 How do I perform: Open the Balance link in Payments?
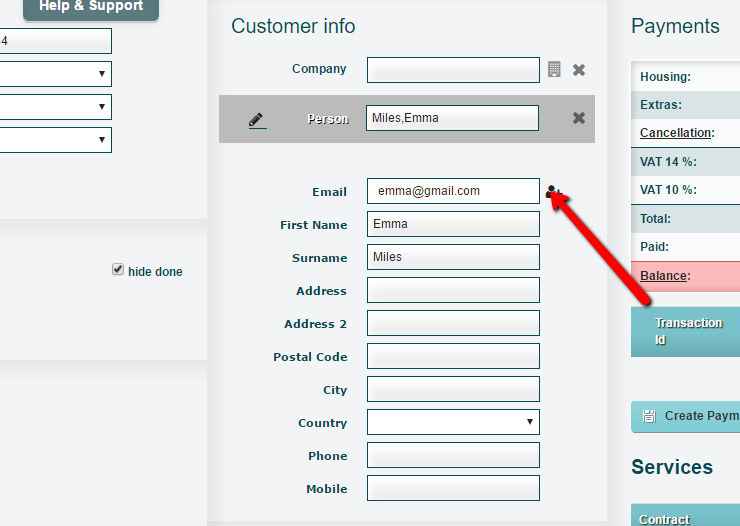(663, 276)
